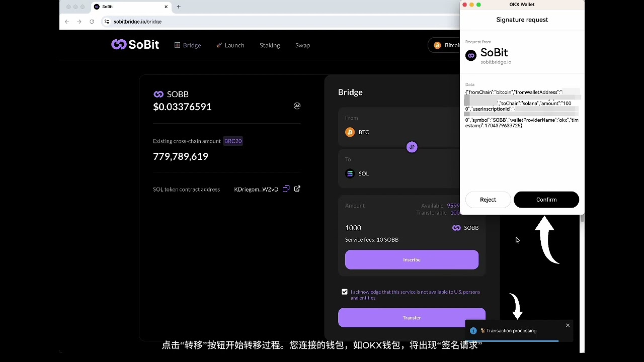This screenshot has height=362, width=644.
Task: Click the SoBit logo in OKX Wallet request
Action: [471, 55]
